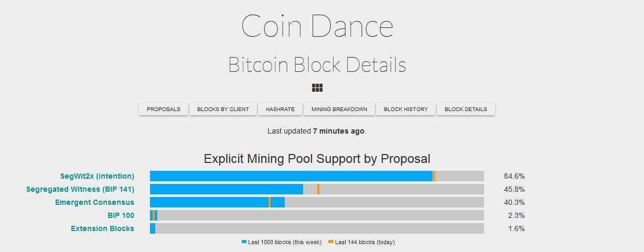644x252 pixels.
Task: Follow the Emergent Consensus link
Action: pos(94,202)
